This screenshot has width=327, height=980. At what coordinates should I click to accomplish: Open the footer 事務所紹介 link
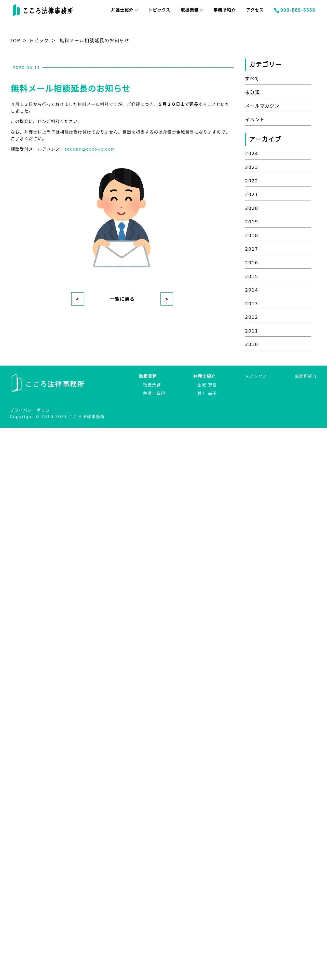(306, 376)
